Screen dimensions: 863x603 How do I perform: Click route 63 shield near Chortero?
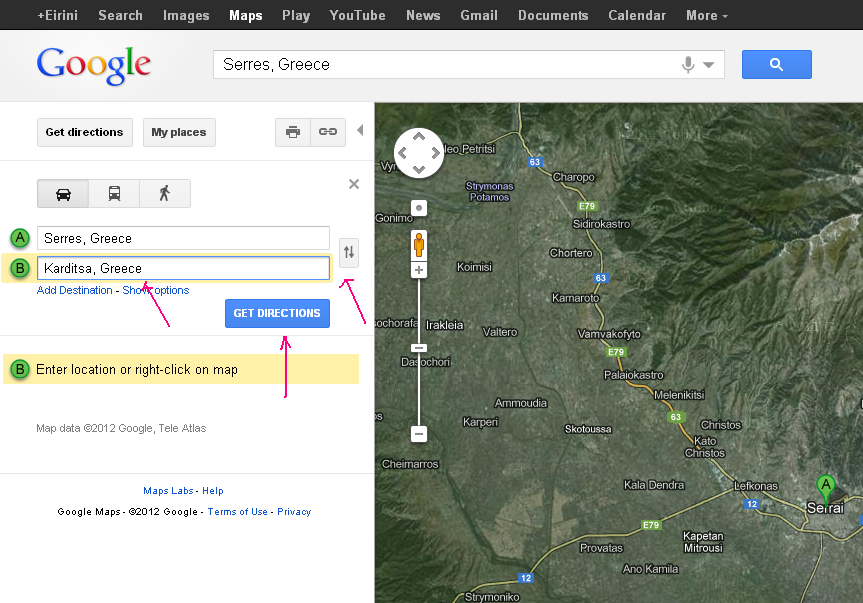click(x=600, y=278)
